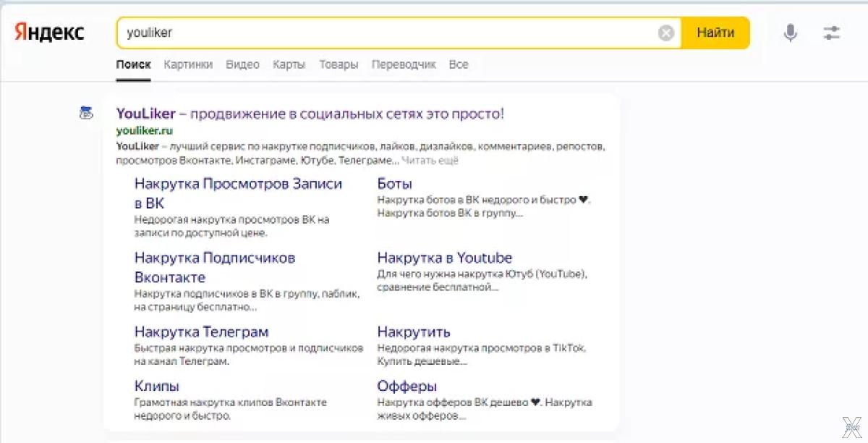This screenshot has width=868, height=443.
Task: Click text 'Недорогая накрутка просмотров в TikTok.'
Action: [x=482, y=347]
